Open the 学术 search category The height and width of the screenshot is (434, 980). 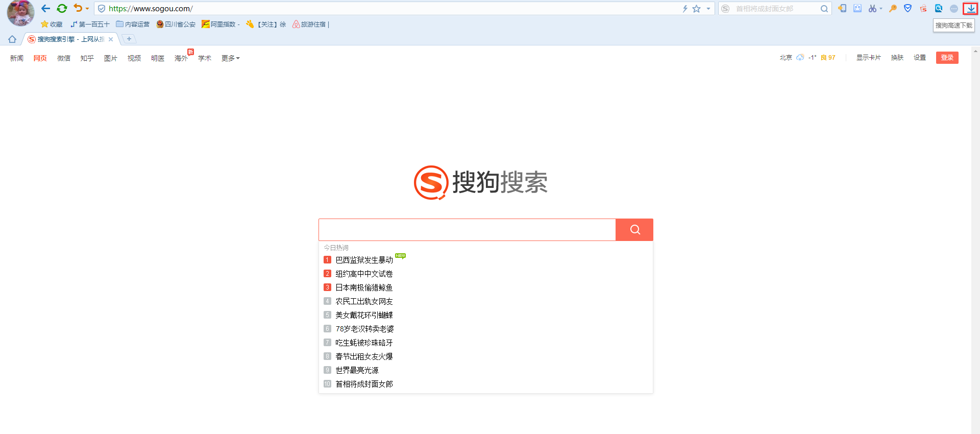pyautogui.click(x=205, y=58)
